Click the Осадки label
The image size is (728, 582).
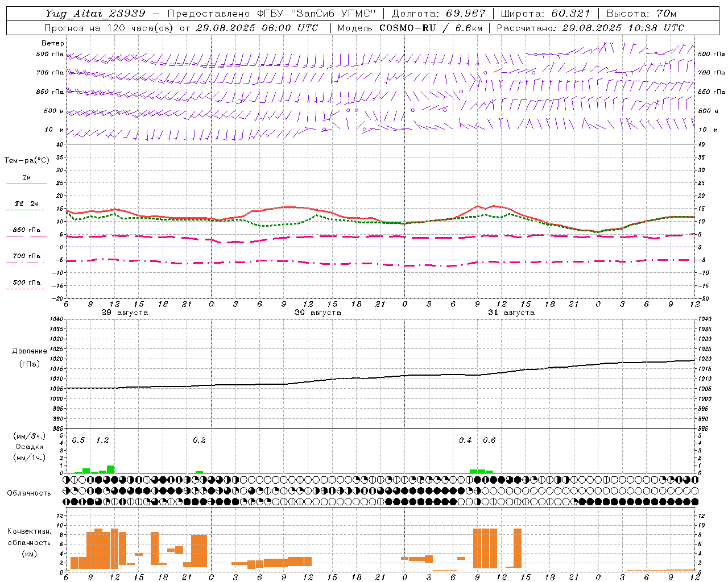[30, 447]
